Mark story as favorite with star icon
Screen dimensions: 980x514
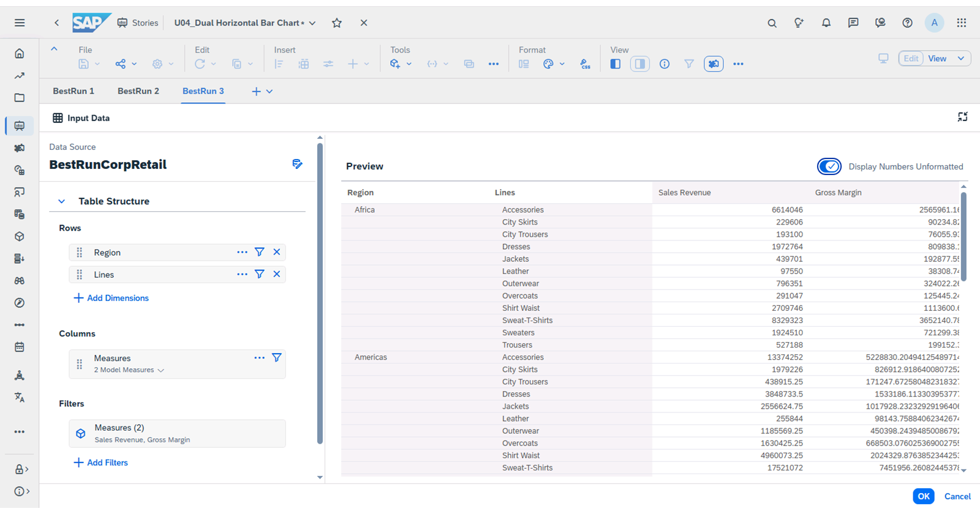pyautogui.click(x=337, y=23)
